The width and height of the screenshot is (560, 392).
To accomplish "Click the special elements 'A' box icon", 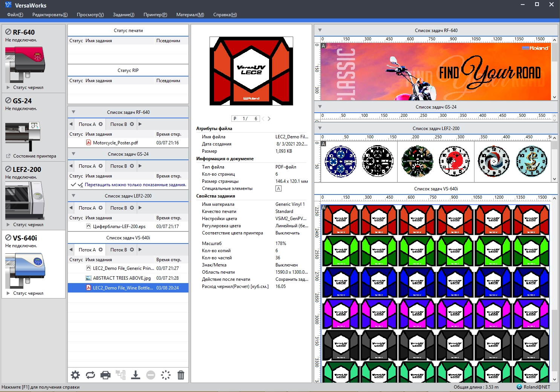I will pos(278,188).
